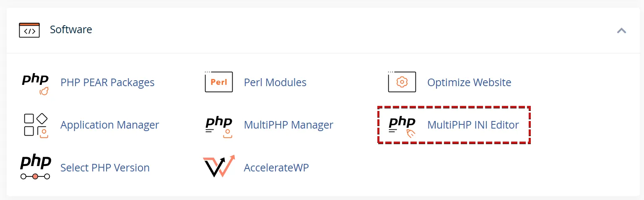The height and width of the screenshot is (200, 644).
Task: Open the AccelerateWP text link
Action: (276, 168)
